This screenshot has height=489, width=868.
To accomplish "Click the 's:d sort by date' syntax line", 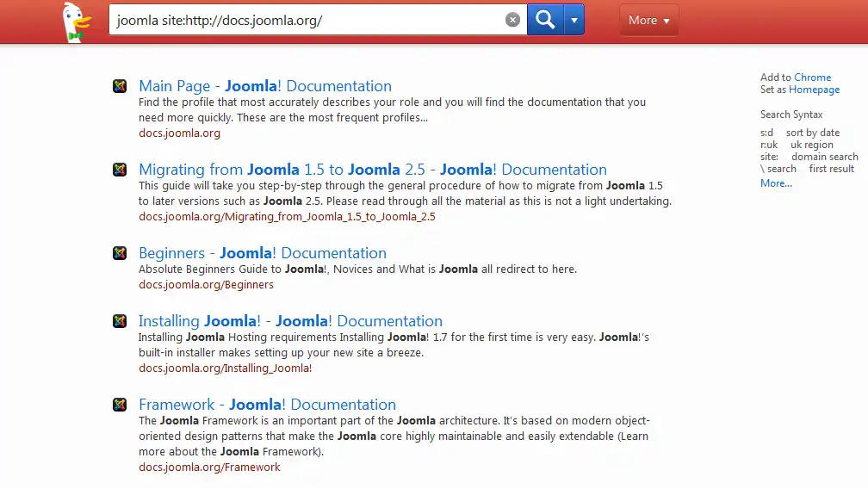I will click(x=800, y=133).
